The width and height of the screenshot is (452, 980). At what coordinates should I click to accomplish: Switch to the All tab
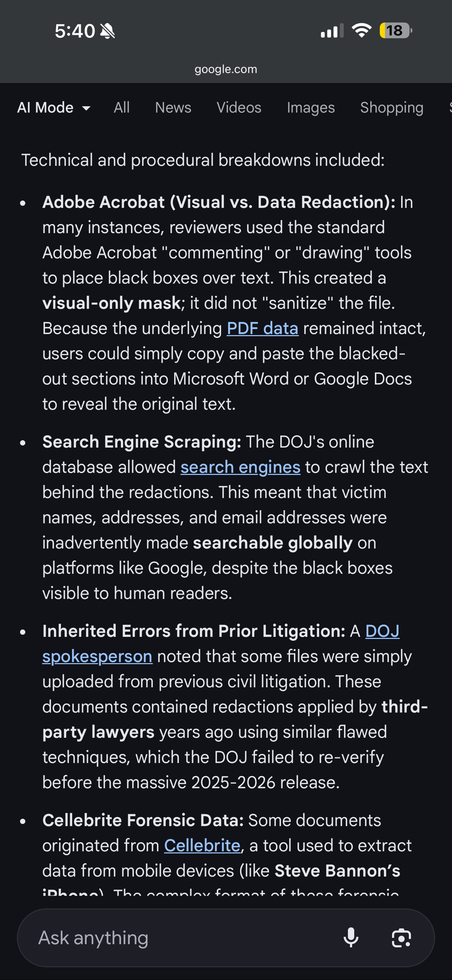pos(122,108)
